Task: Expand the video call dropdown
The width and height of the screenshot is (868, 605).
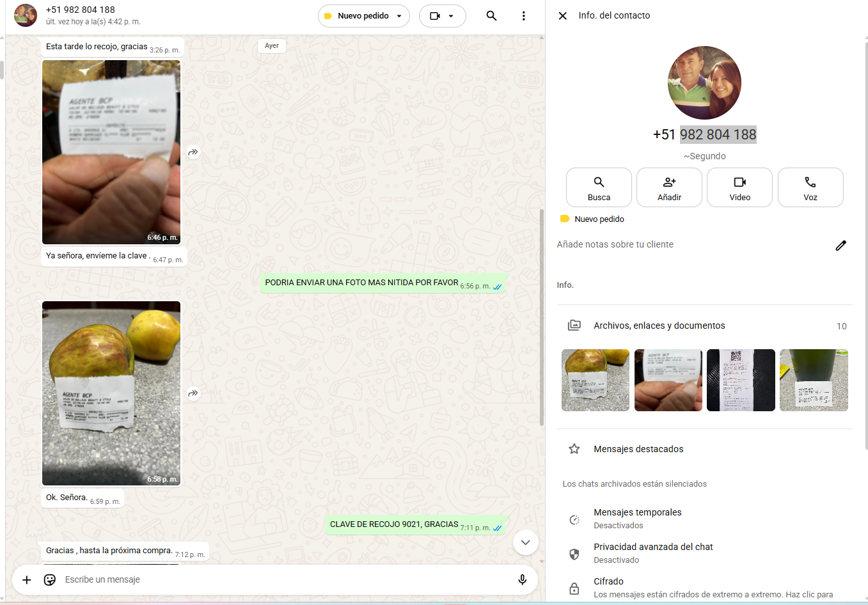Action: click(451, 16)
